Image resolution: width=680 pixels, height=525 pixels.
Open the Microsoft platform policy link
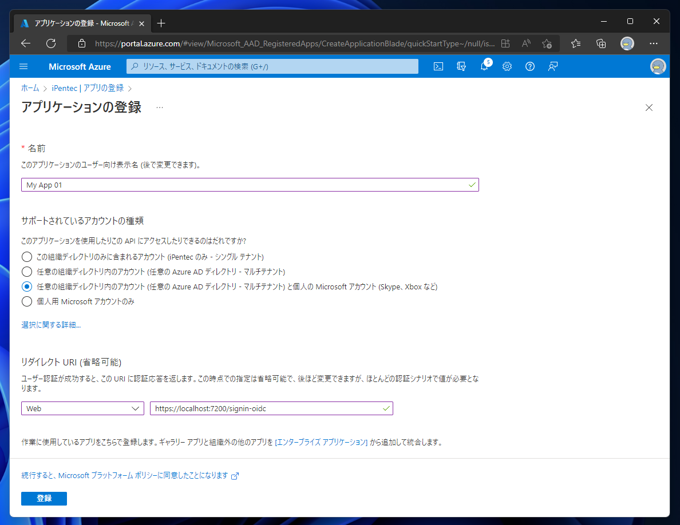[130, 476]
